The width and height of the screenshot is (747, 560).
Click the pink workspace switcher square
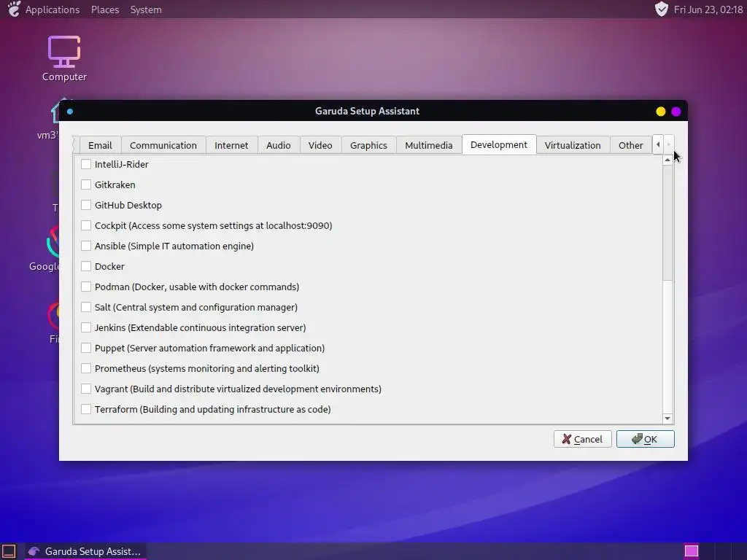(x=692, y=551)
